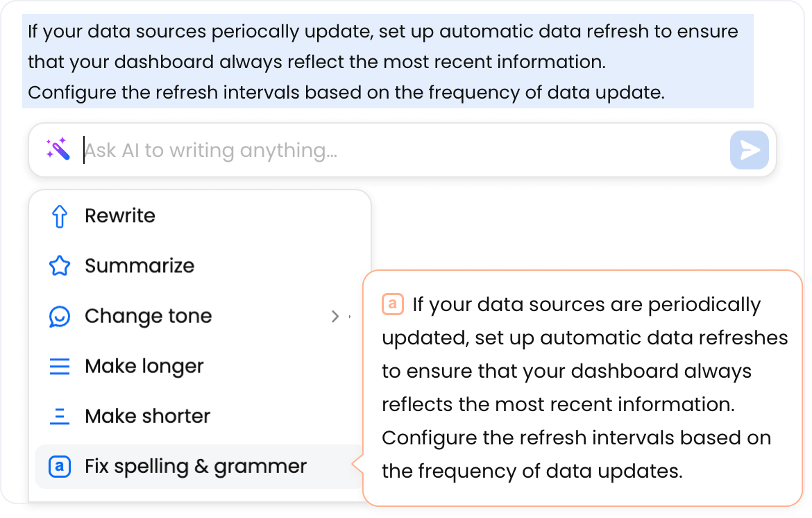Click the 'a' grammar icon beside Fix spelling

click(60, 466)
